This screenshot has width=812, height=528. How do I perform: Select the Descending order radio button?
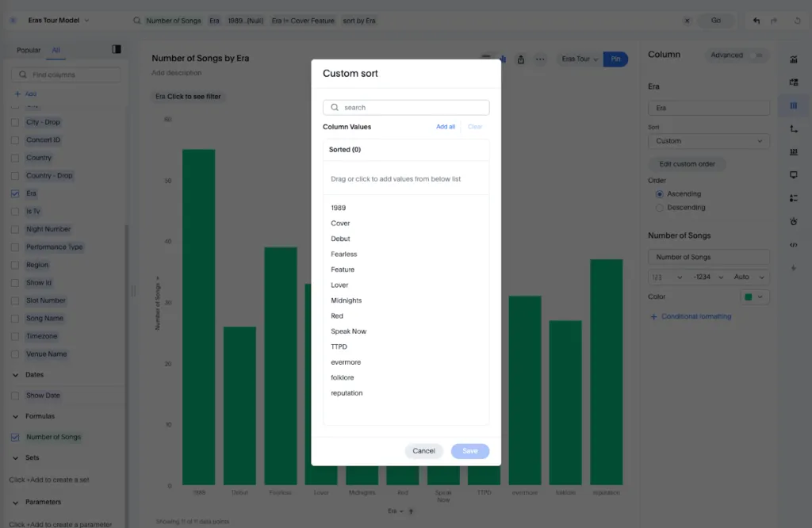[658, 207]
